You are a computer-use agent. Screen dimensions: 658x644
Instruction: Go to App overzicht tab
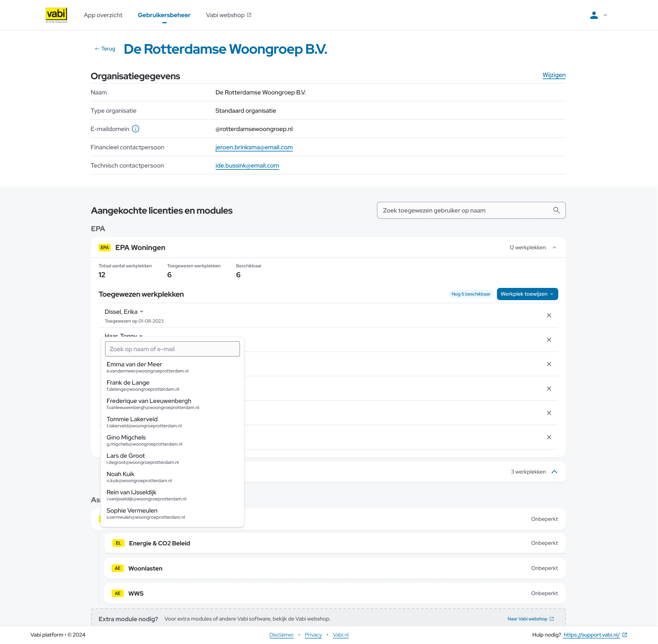point(103,15)
